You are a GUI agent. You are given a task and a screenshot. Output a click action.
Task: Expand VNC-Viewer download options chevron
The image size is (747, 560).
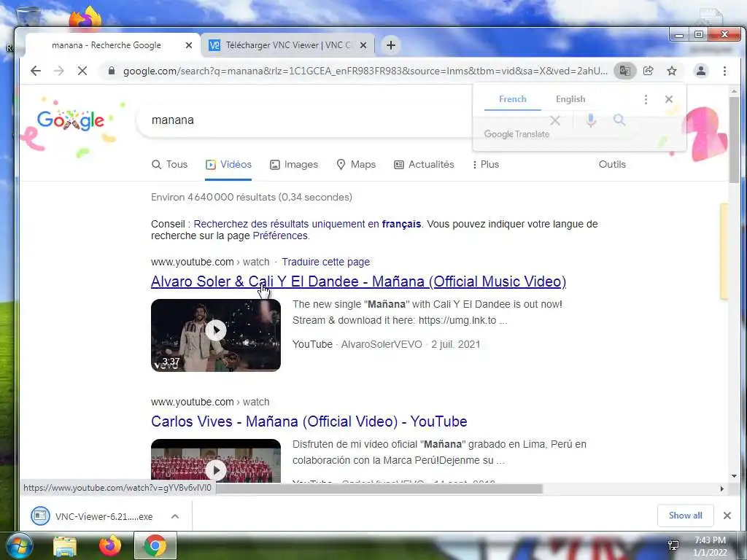point(175,516)
